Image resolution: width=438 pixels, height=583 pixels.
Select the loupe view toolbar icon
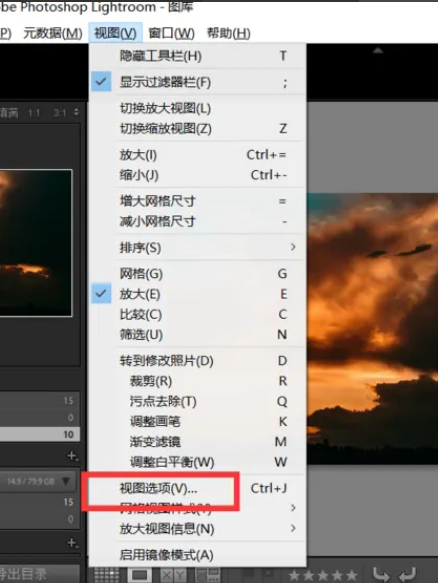click(x=139, y=575)
